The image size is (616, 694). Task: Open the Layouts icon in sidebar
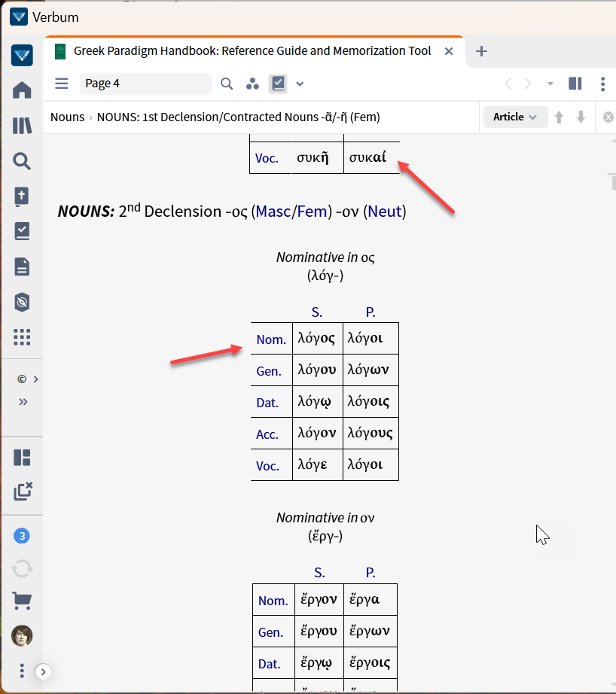22,458
